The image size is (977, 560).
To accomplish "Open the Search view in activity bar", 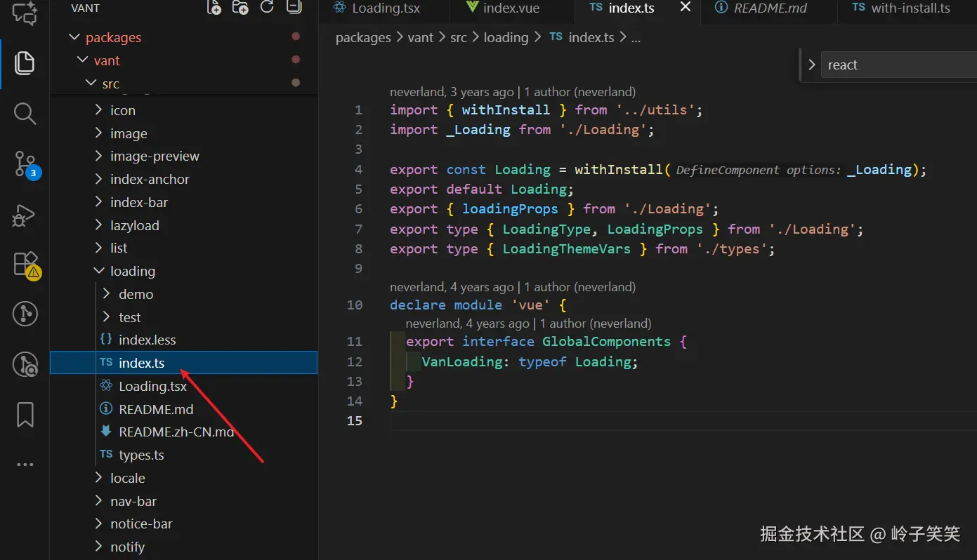I will point(25,113).
